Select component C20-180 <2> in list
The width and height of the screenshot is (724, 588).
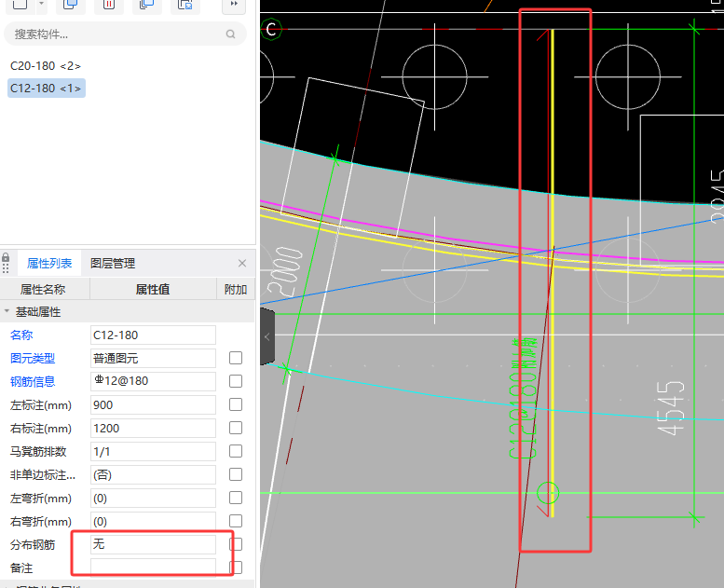(x=46, y=66)
